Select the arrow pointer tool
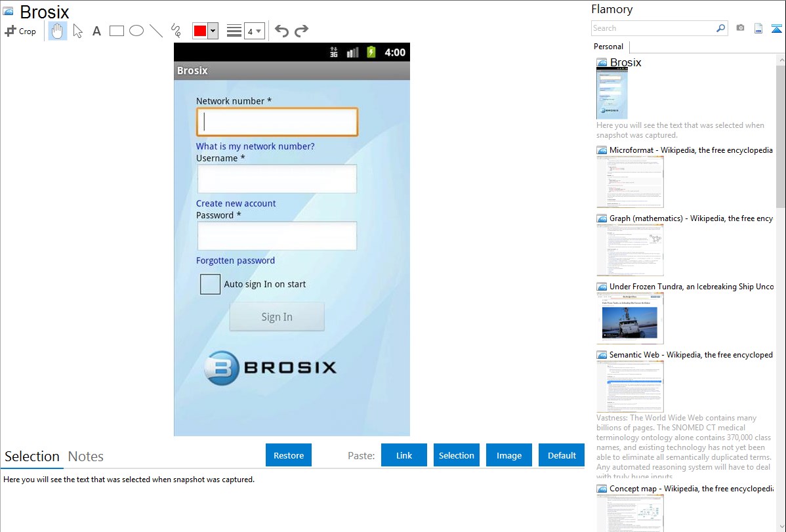This screenshot has height=532, width=786. click(x=77, y=31)
